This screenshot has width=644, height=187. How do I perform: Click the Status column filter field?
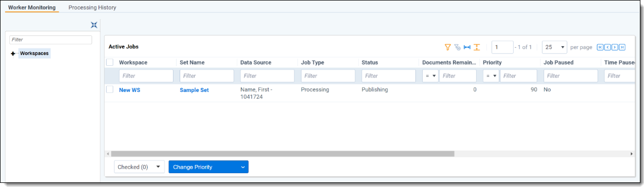click(x=389, y=76)
